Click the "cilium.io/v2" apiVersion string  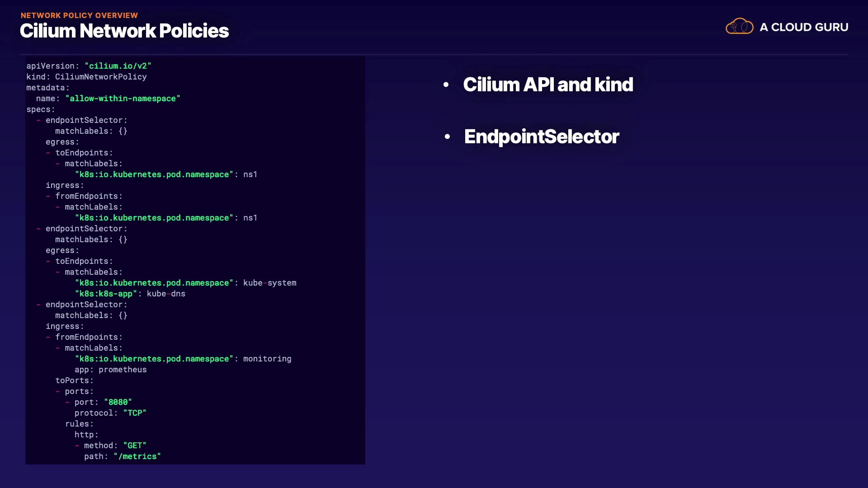pos(118,66)
